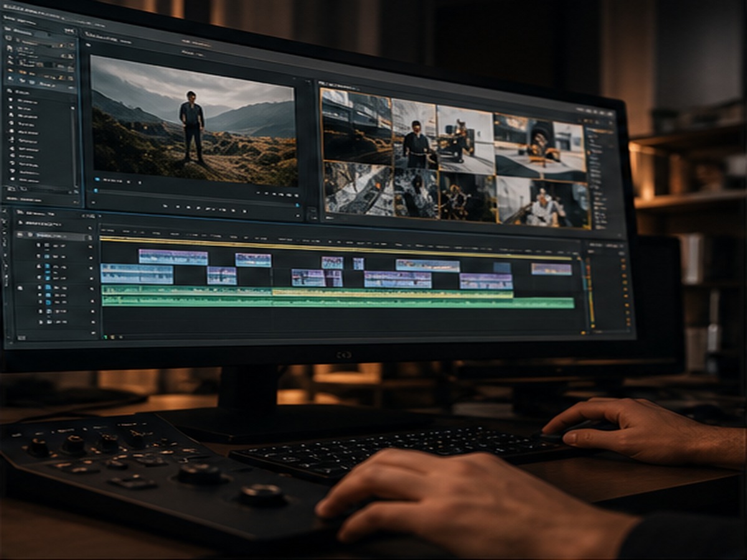Select the tiny narrow clip on the top track
This screenshot has height=560, width=747.
pyautogui.click(x=359, y=263)
